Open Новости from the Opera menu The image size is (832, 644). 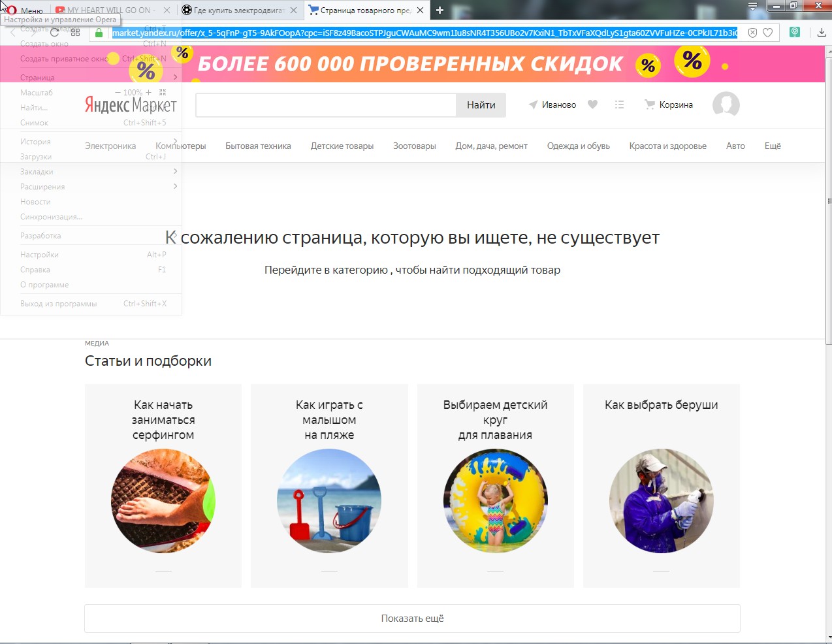pos(91,202)
